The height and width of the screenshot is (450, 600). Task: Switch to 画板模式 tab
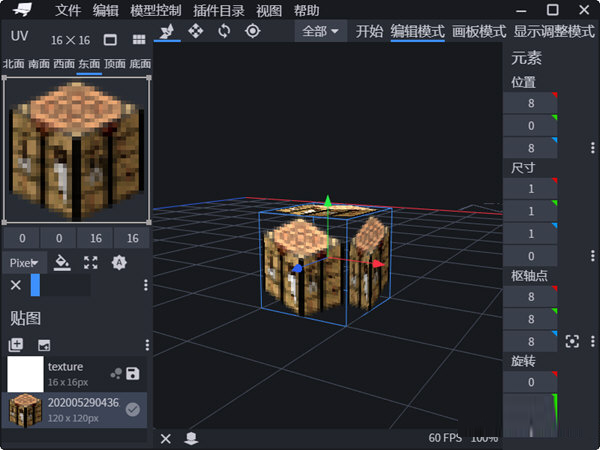479,31
